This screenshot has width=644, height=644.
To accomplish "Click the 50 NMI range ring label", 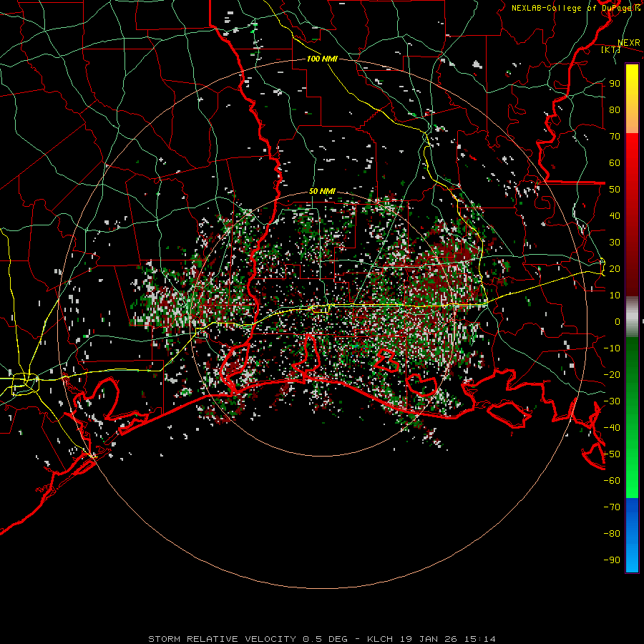I will pos(322,191).
